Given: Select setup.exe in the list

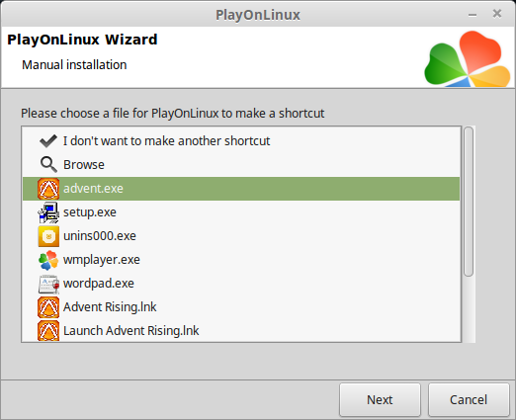Looking at the screenshot, I should click(90, 212).
